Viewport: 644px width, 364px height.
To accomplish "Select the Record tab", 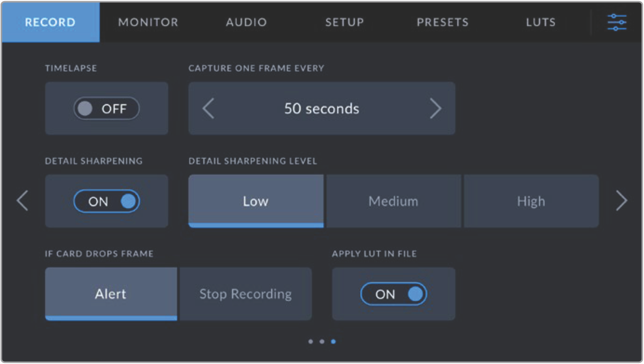I will click(x=50, y=23).
